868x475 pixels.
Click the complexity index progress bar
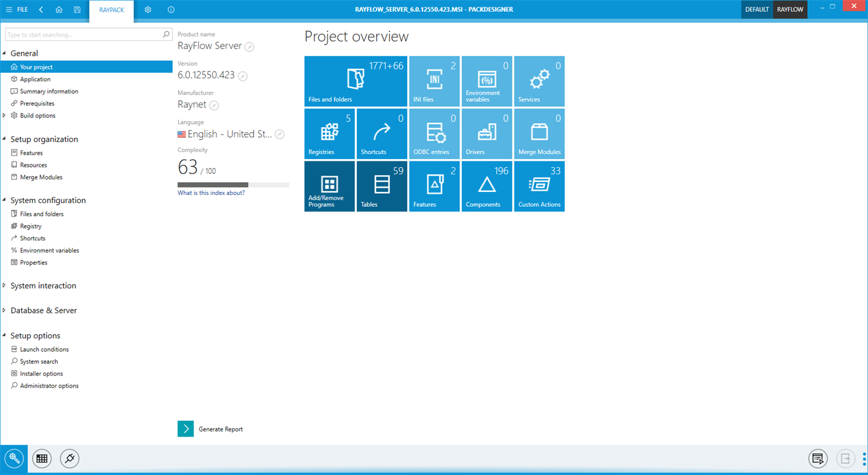pos(233,184)
